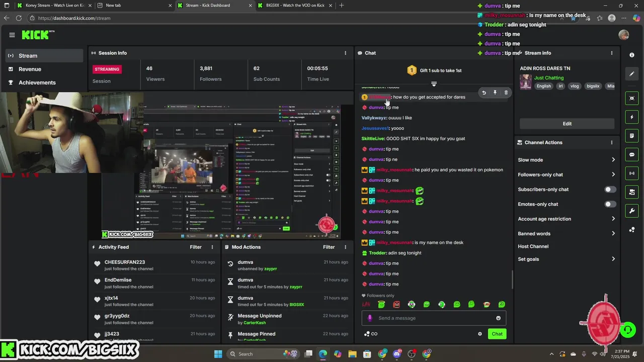Expand Slow mode options
The image size is (644, 362).
[567, 160]
